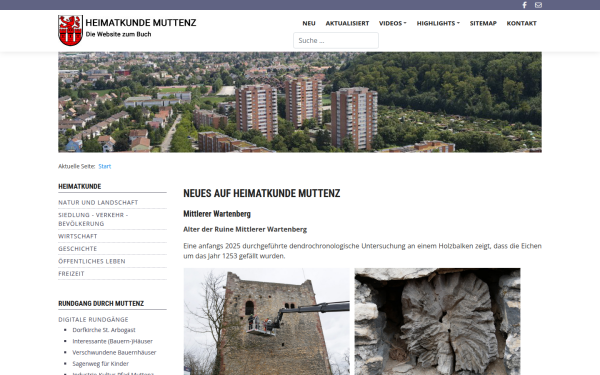Open Sagenweg für Kinder link

pos(101,364)
